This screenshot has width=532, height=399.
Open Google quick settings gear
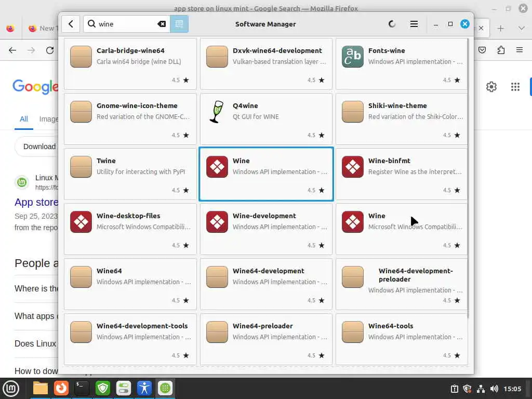click(x=491, y=87)
